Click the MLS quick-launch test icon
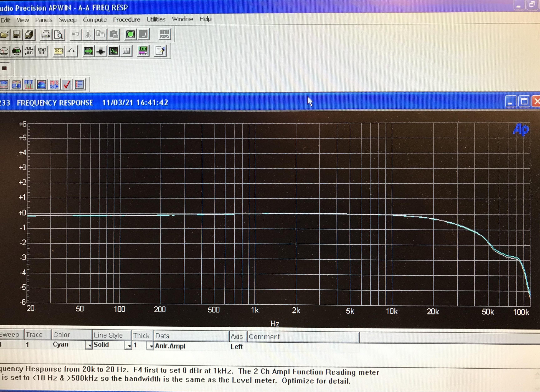Image resolution: width=540 pixels, height=392 pixels. pyautogui.click(x=54, y=84)
